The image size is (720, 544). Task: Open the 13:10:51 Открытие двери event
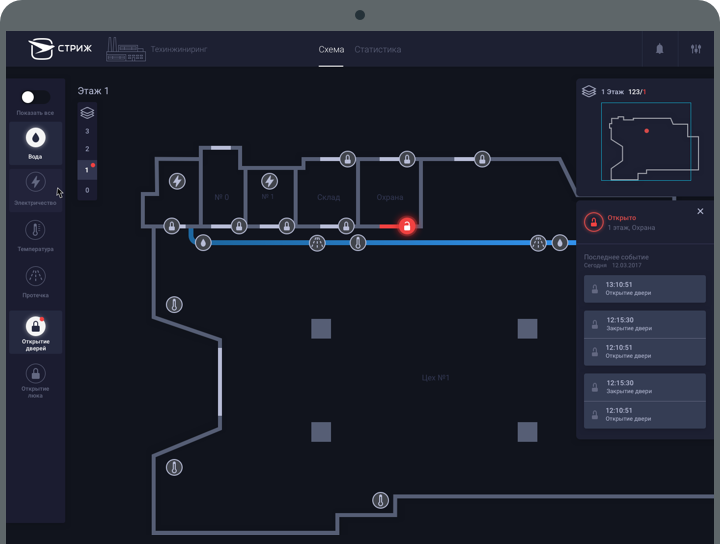click(644, 289)
